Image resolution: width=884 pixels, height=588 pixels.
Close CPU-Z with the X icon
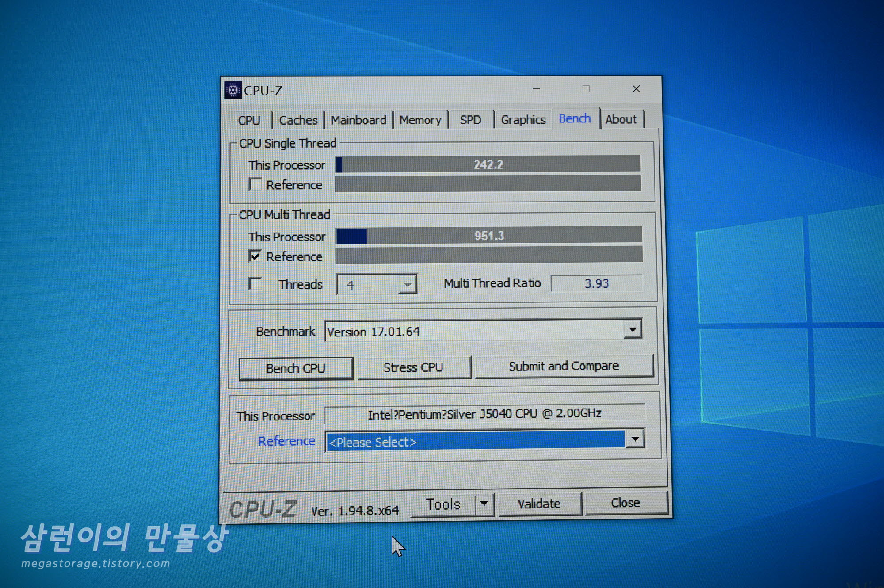[x=636, y=89]
